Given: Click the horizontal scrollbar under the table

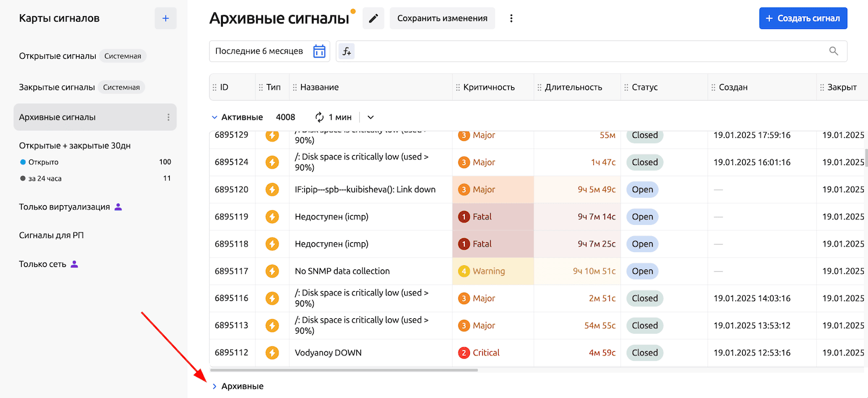Looking at the screenshot, I should click(x=344, y=370).
